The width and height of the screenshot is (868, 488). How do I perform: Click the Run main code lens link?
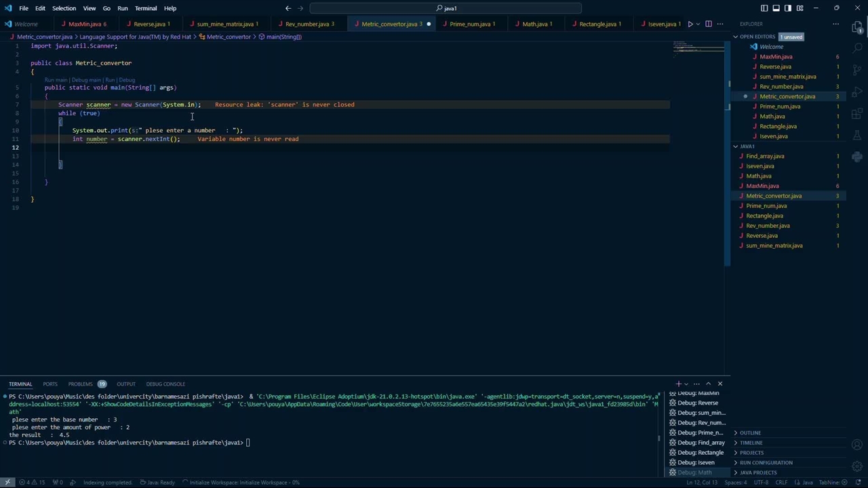[56, 80]
